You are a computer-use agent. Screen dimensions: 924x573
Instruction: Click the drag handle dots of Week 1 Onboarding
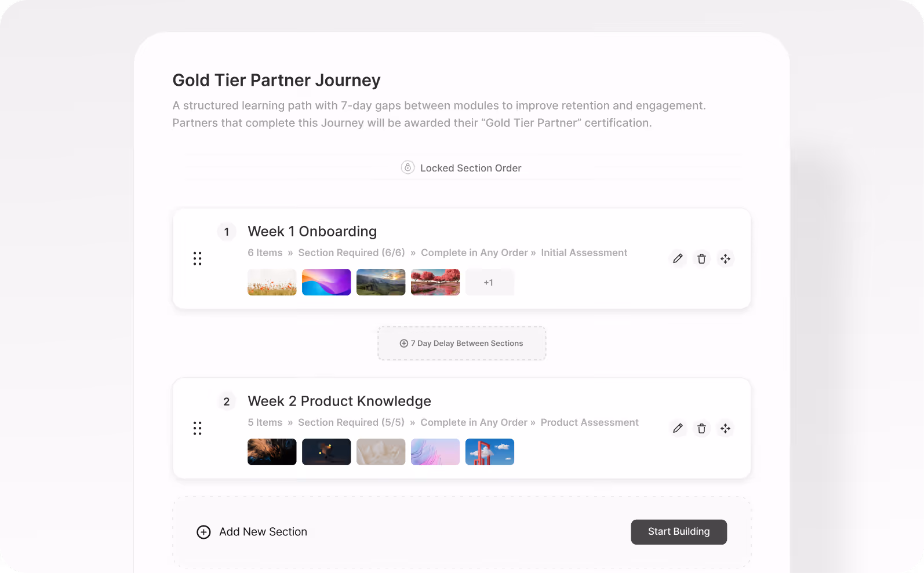click(197, 258)
